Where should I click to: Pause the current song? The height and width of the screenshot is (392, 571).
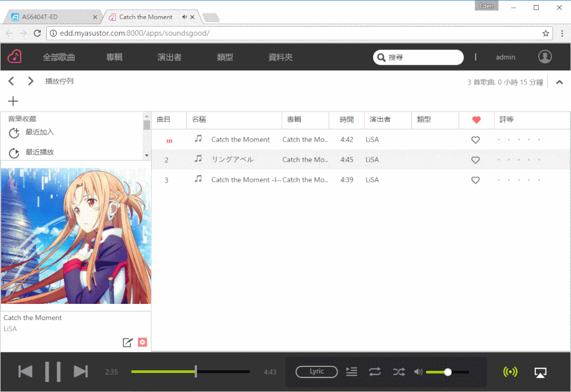[53, 371]
